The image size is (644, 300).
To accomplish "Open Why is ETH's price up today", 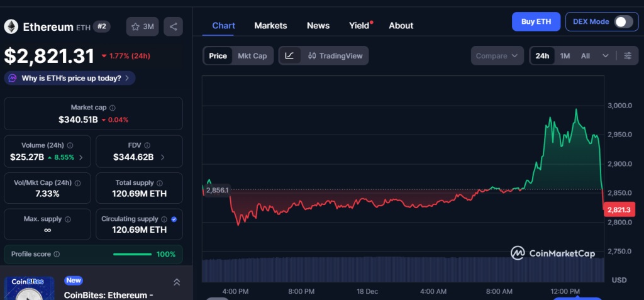I will pos(70,78).
